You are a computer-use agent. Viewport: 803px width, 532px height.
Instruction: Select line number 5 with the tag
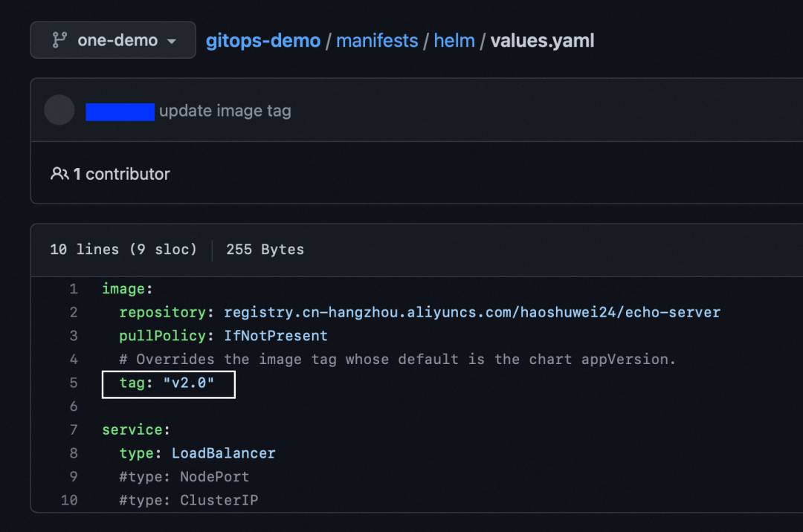click(74, 383)
